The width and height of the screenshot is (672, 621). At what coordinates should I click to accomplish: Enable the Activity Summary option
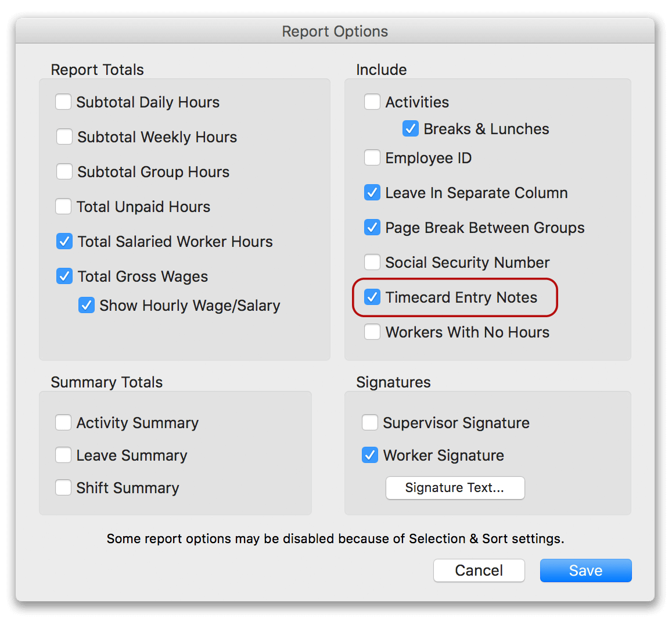(63, 422)
